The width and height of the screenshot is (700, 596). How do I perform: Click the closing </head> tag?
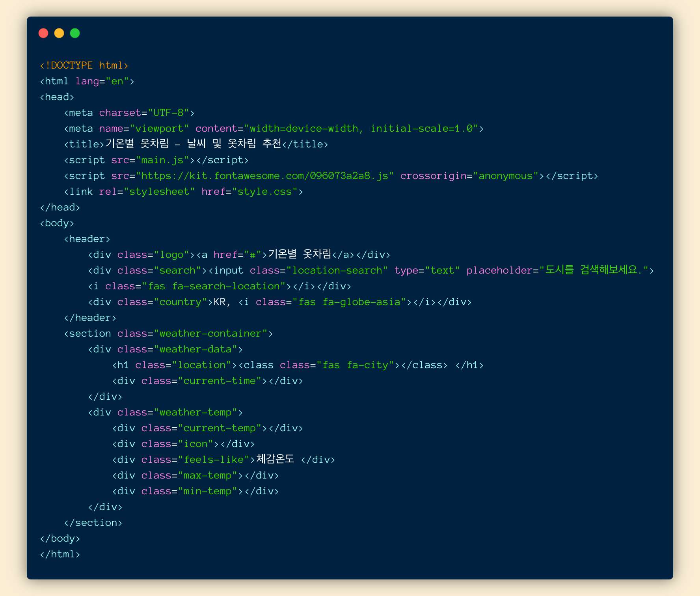pyautogui.click(x=60, y=207)
